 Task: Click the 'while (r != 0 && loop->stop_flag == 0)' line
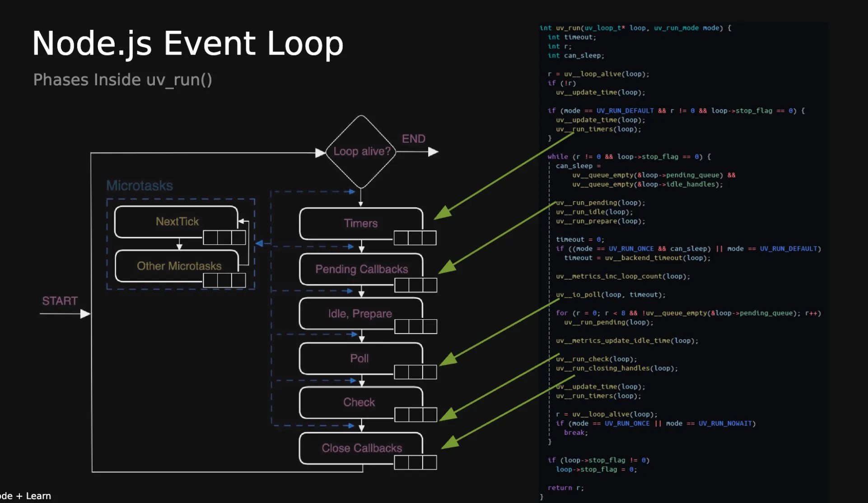click(629, 157)
